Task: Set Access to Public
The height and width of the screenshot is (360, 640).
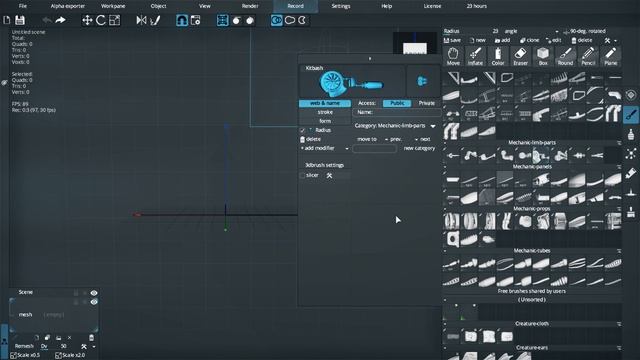Action: click(397, 103)
